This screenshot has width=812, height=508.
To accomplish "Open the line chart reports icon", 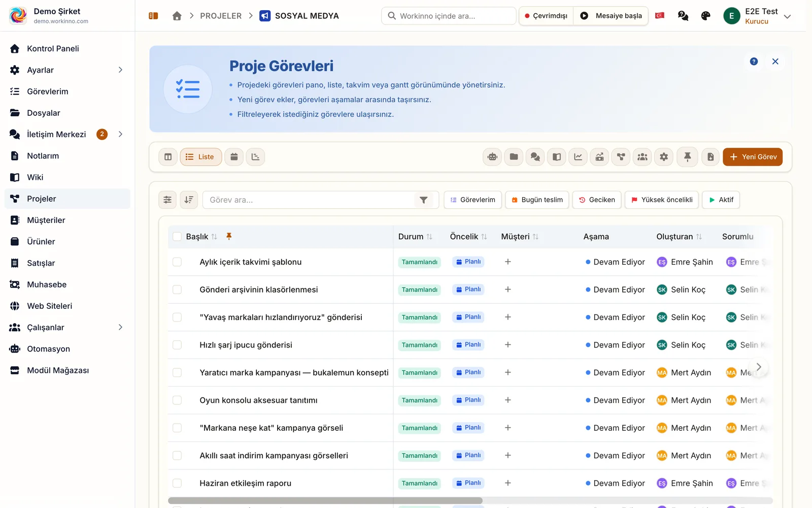I will [578, 157].
